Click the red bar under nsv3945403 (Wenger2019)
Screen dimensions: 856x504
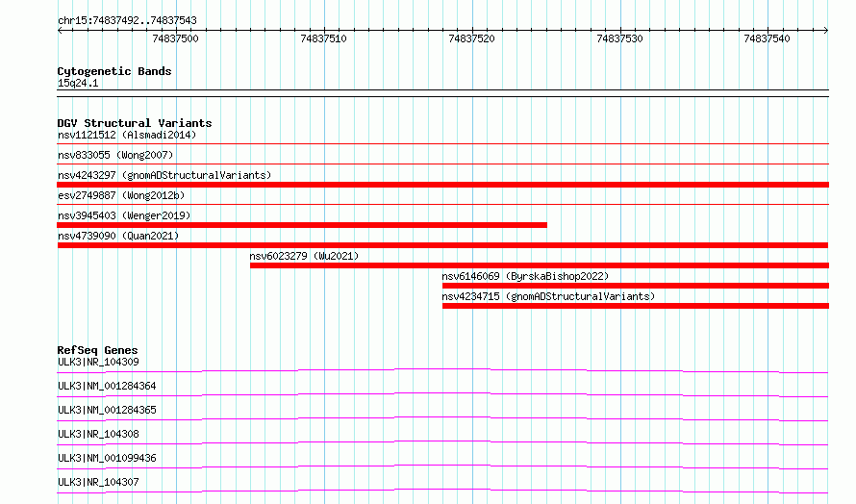pos(302,225)
